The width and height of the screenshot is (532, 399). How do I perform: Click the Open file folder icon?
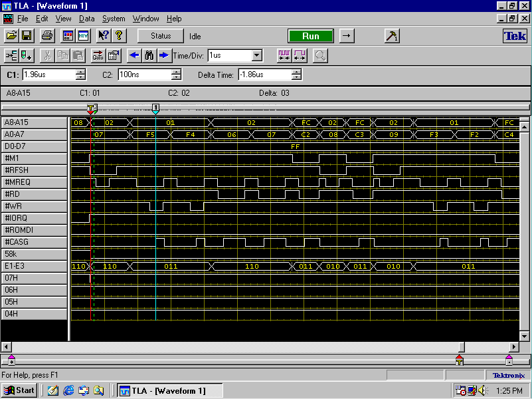tap(11, 36)
